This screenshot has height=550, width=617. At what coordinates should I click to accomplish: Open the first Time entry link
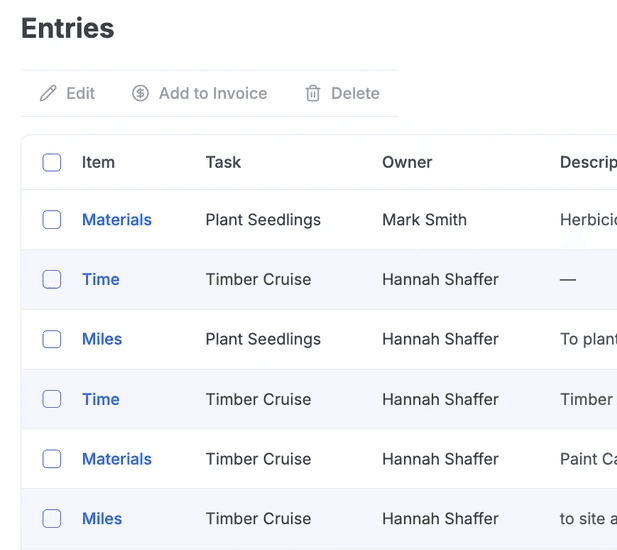click(100, 280)
